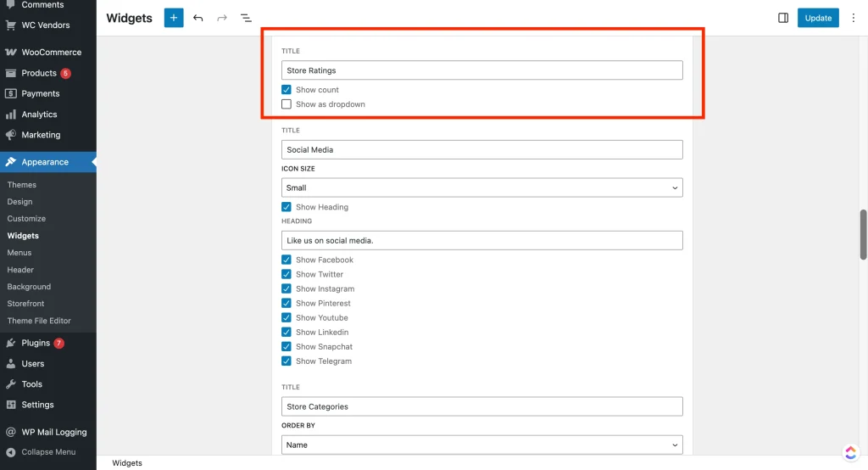
Task: Click the WooCommerce icon in sidebar
Action: [x=11, y=53]
